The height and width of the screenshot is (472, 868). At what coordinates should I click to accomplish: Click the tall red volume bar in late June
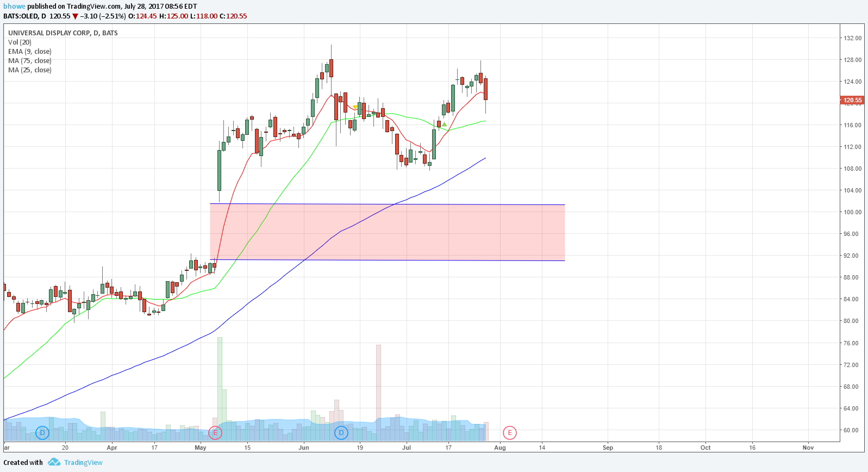[378, 393]
